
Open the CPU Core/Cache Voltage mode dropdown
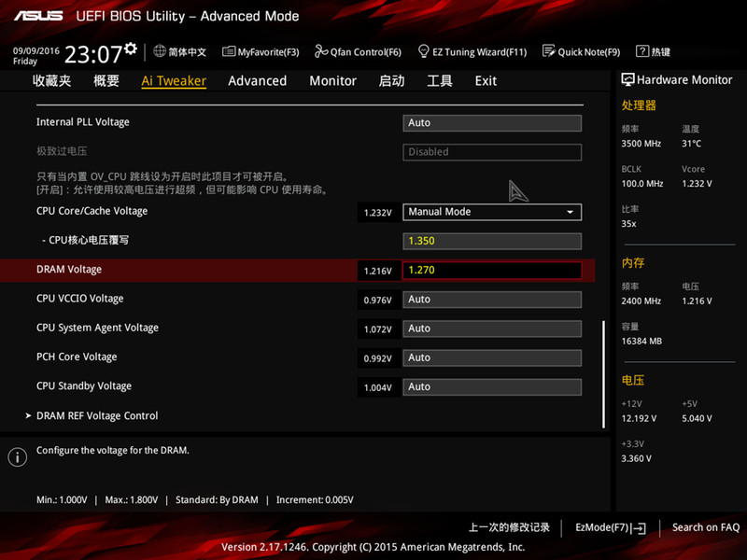click(492, 212)
